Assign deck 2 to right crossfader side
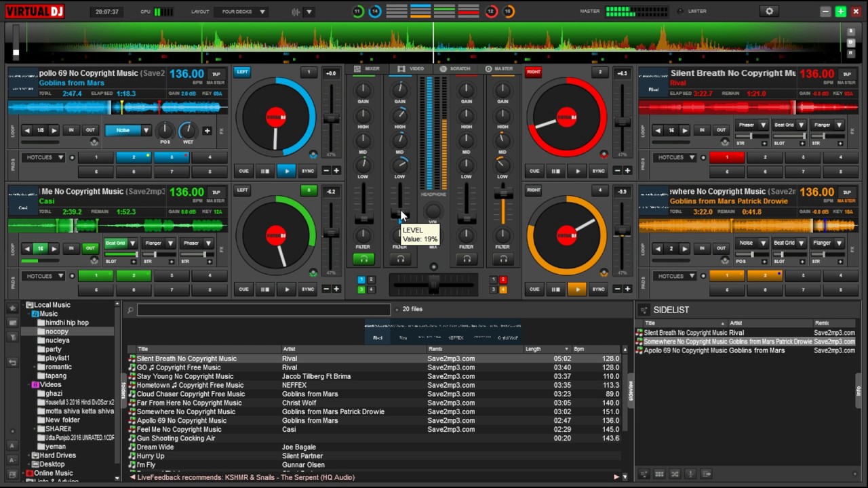 502,279
